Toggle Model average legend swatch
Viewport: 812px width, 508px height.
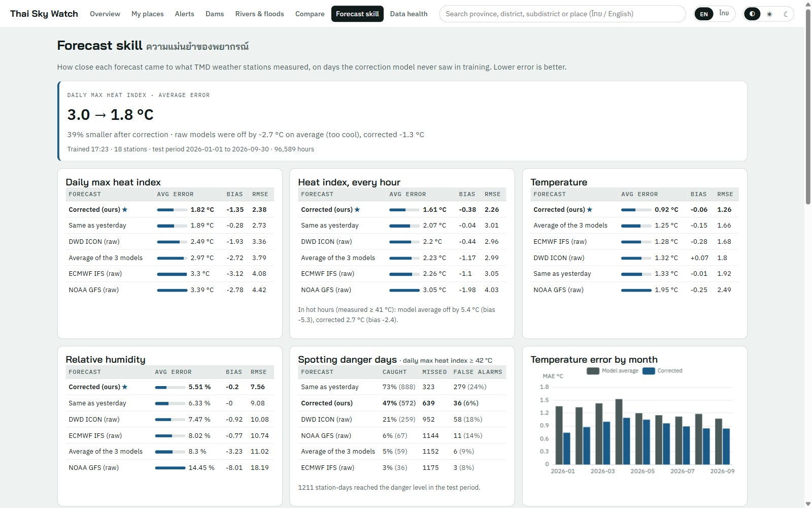(x=593, y=371)
